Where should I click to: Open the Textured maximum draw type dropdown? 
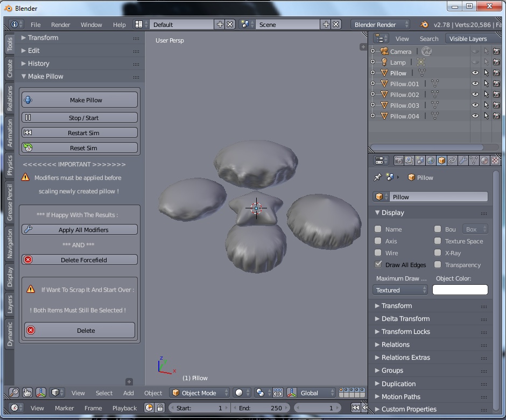(401, 290)
